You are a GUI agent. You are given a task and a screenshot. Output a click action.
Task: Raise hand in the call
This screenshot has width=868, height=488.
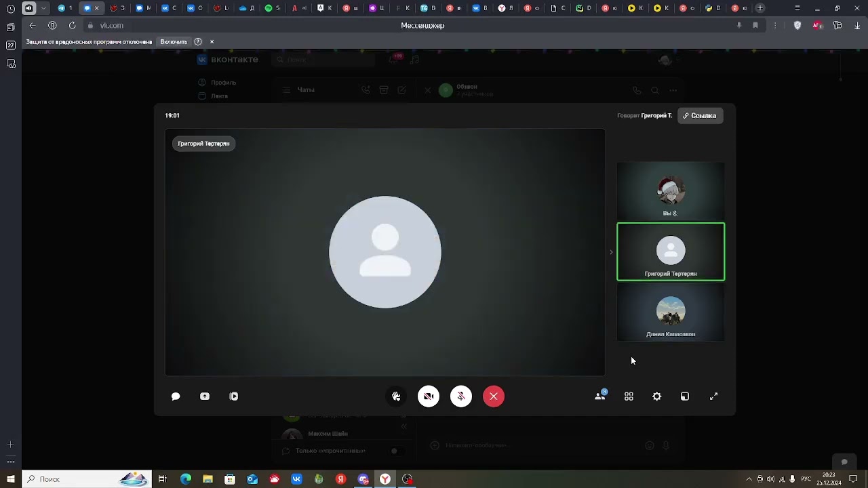tap(396, 396)
